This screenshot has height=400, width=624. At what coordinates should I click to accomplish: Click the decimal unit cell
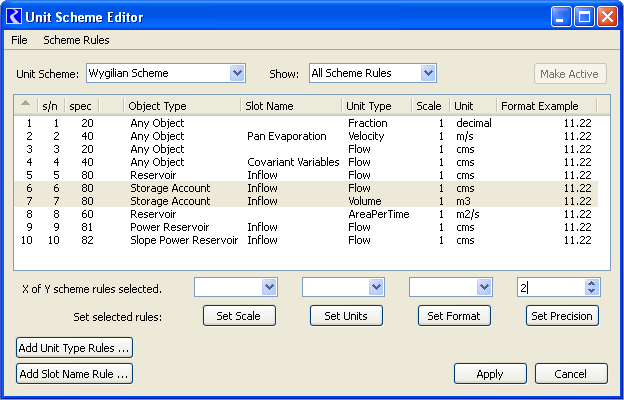coord(474,123)
